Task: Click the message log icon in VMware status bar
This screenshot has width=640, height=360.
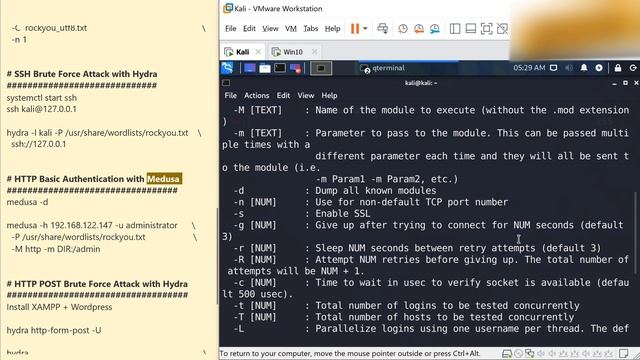Action: click(623, 353)
